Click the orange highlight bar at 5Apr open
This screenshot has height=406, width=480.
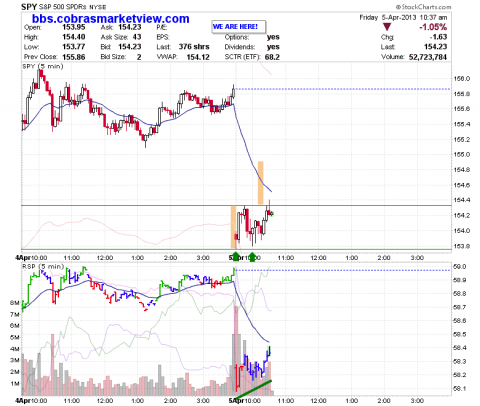[233, 227]
